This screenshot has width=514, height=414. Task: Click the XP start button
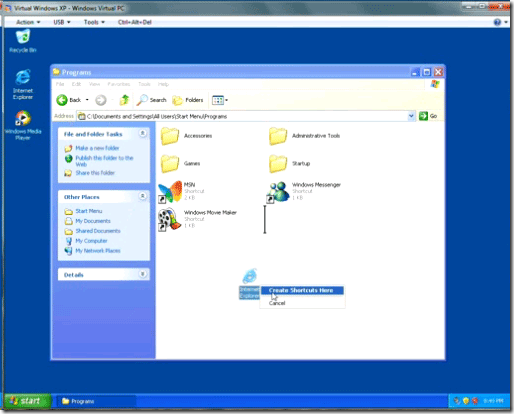point(28,401)
